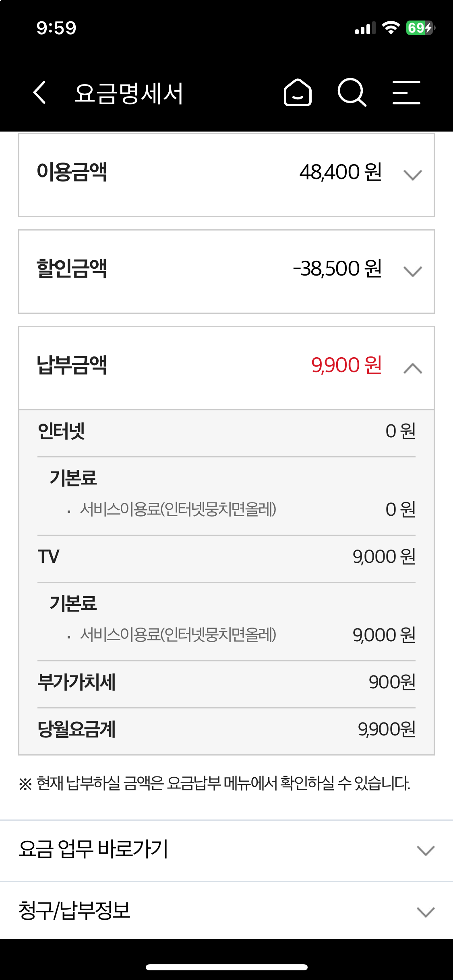Tap the 부가가치세 row
Image resolution: width=453 pixels, height=980 pixels.
[x=226, y=682]
